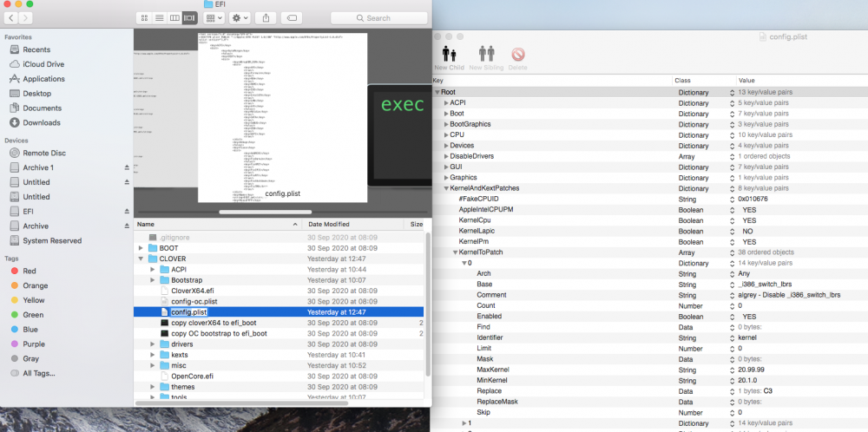Click the Key column header in plist editor

click(x=552, y=81)
